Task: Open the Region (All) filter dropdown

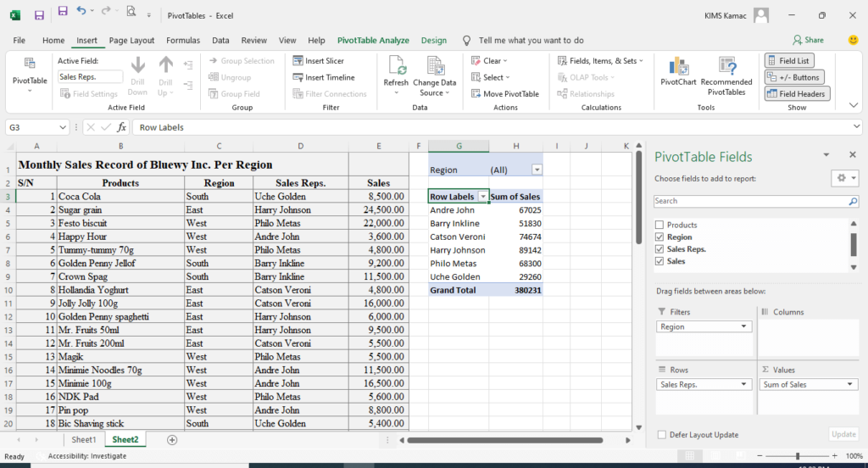Action: click(537, 170)
